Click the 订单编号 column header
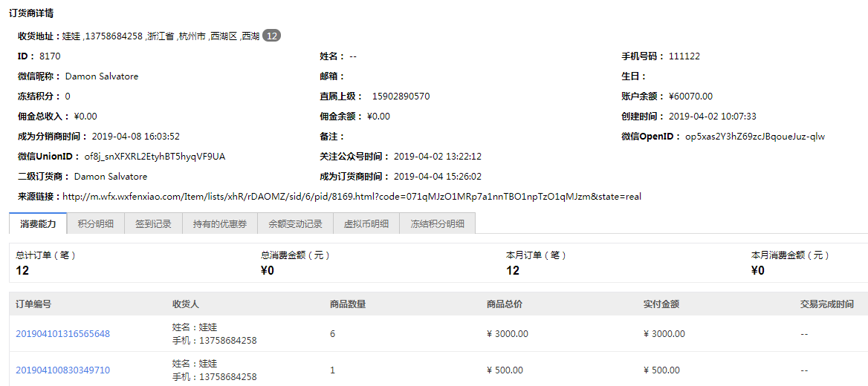The image size is (868, 386). [x=33, y=304]
